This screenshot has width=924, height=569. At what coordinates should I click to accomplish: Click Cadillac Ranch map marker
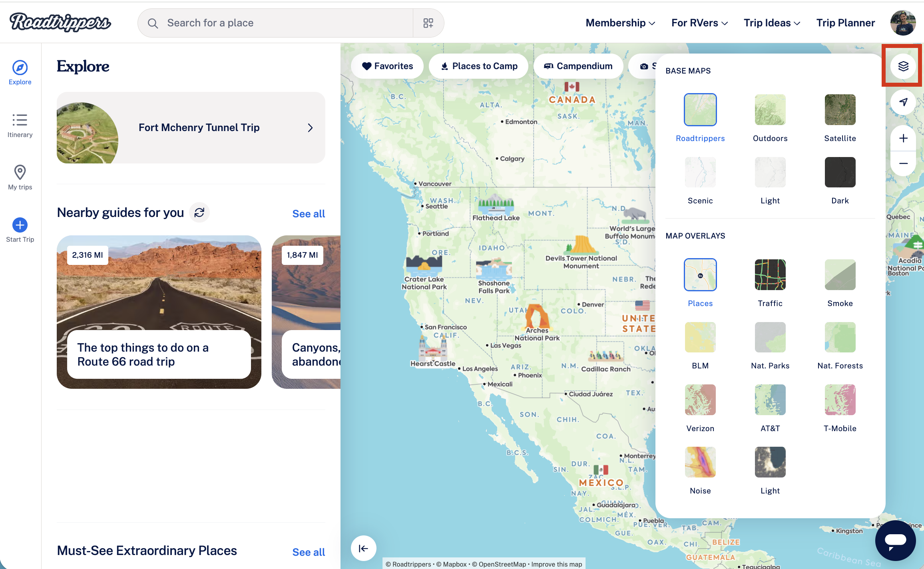click(x=605, y=362)
